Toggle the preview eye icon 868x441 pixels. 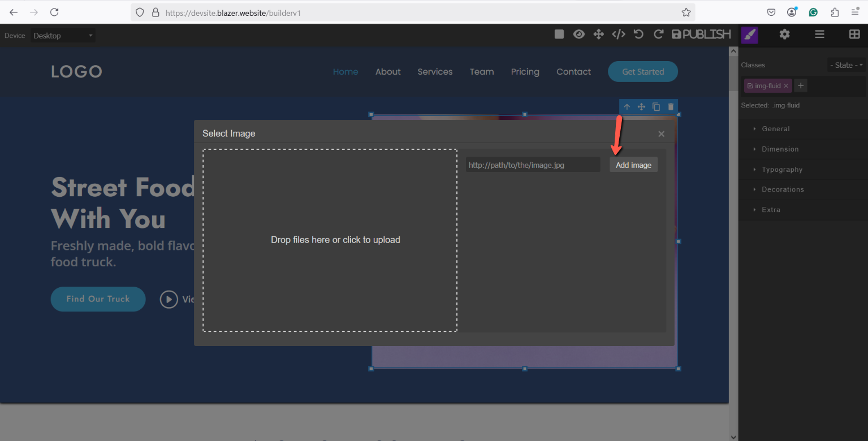point(578,34)
